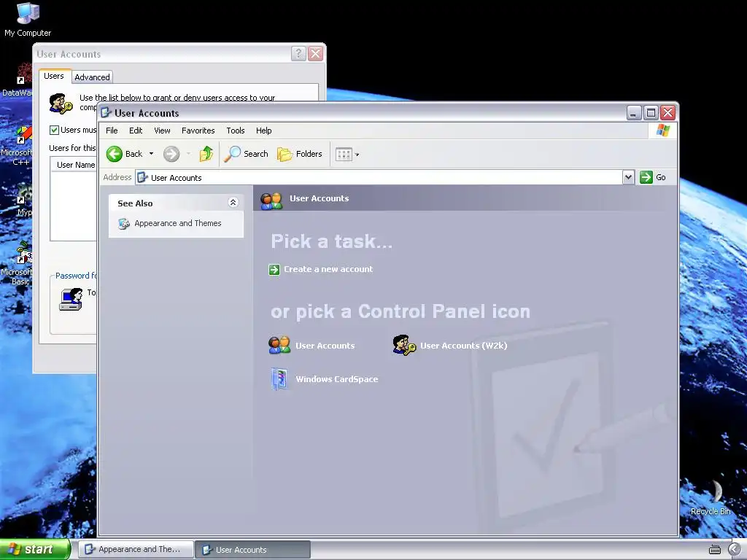747x560 pixels.
Task: Click the Windows flag logo in menu bar
Action: coord(662,131)
